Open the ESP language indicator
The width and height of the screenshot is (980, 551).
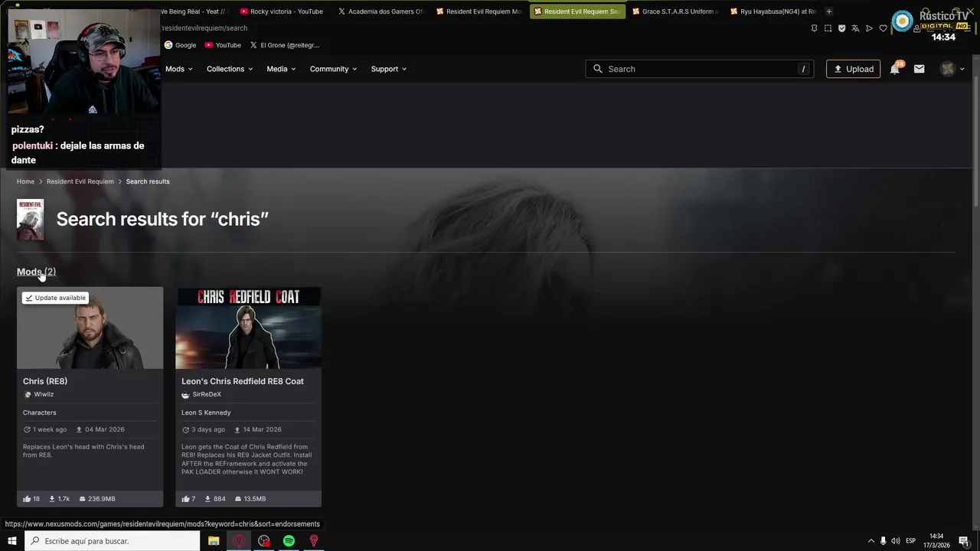pyautogui.click(x=911, y=541)
